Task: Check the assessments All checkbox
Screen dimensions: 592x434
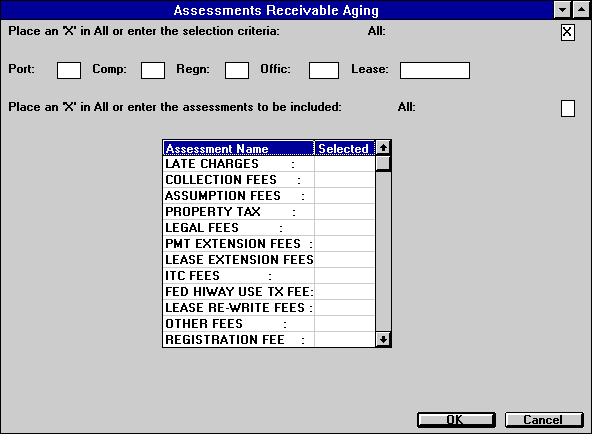Action: point(567,109)
